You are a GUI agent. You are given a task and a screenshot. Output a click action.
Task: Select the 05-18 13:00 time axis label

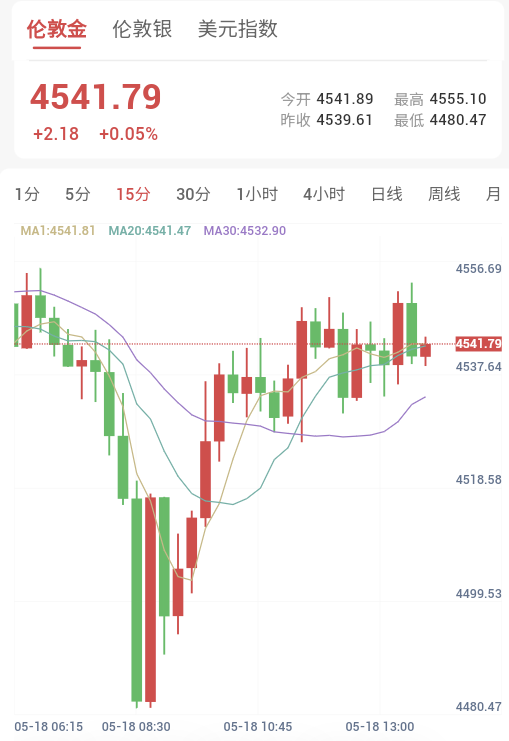pos(380,727)
